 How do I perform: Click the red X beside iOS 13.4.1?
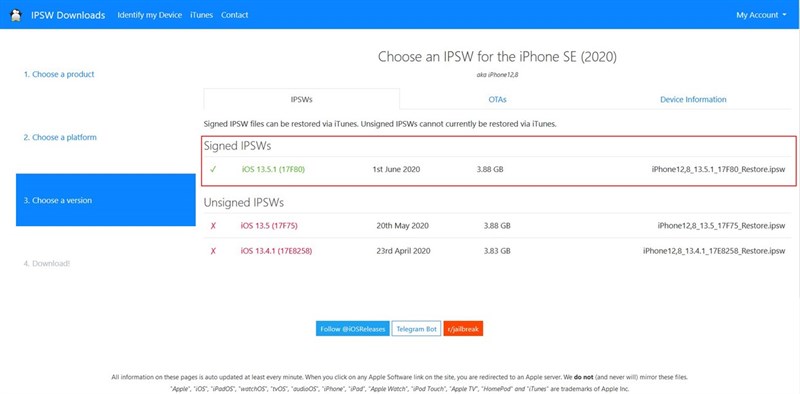coord(213,251)
